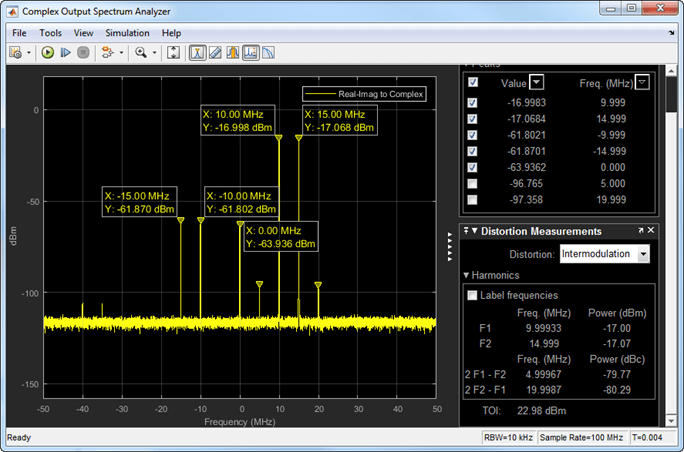
Task: Open the Zoom tool in toolbar
Action: pos(142,52)
